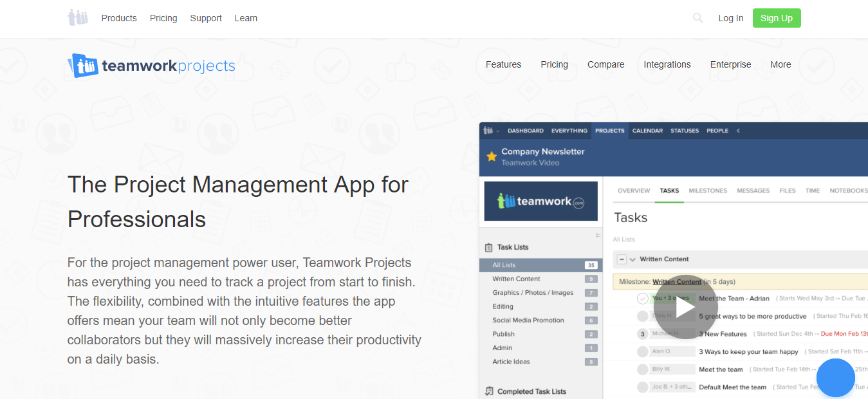Switch to the Milestones tab
Viewport: 868px width, 399px height.
[708, 190]
